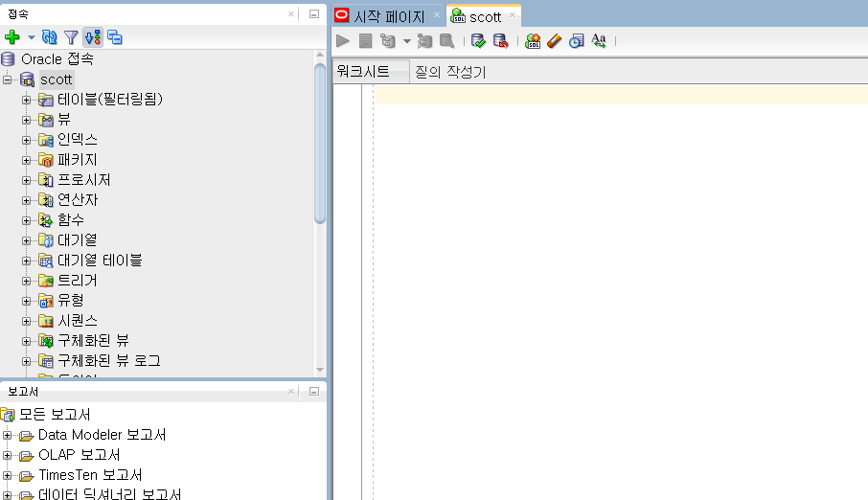Apply filter to connections tree
Image resolution: width=868 pixels, height=500 pixels.
(x=71, y=37)
